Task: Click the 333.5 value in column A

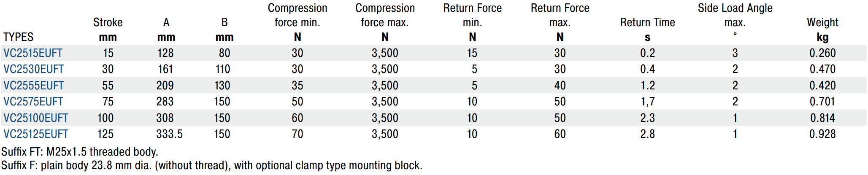Action: [170, 134]
